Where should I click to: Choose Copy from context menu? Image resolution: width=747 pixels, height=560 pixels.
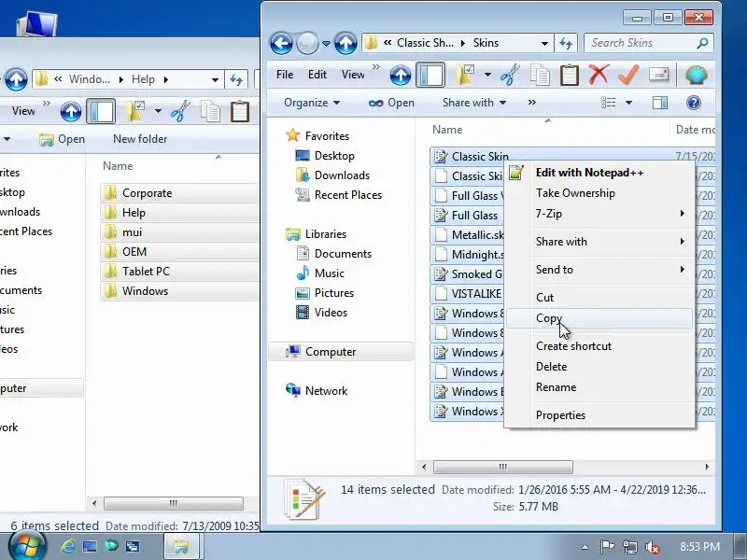tap(599, 317)
